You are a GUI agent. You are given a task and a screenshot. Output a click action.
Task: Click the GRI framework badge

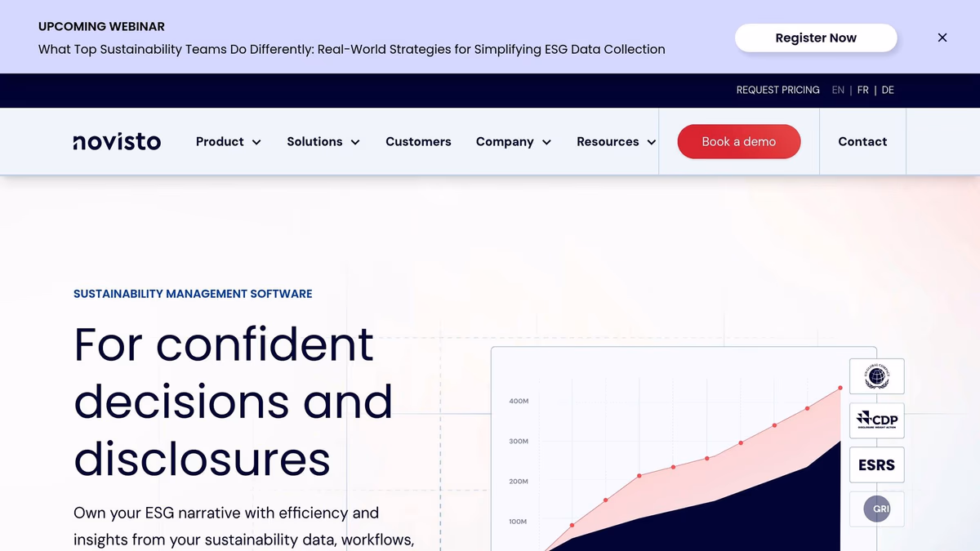click(876, 509)
